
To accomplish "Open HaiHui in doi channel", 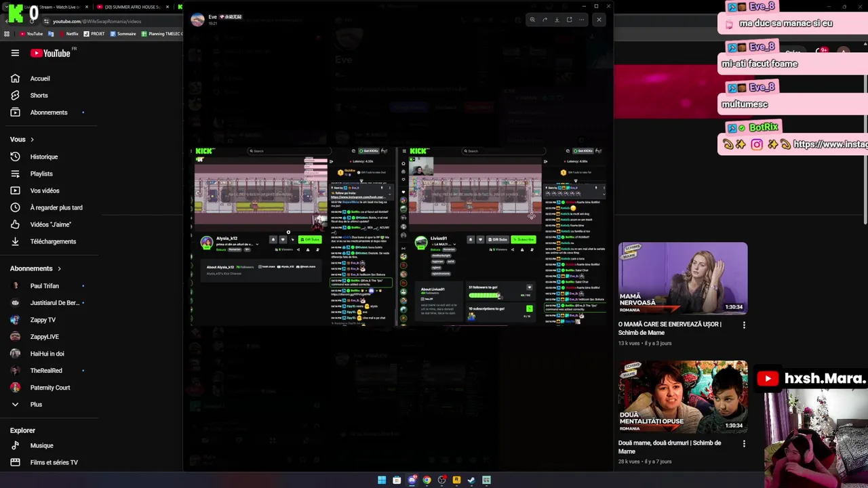I will point(45,354).
